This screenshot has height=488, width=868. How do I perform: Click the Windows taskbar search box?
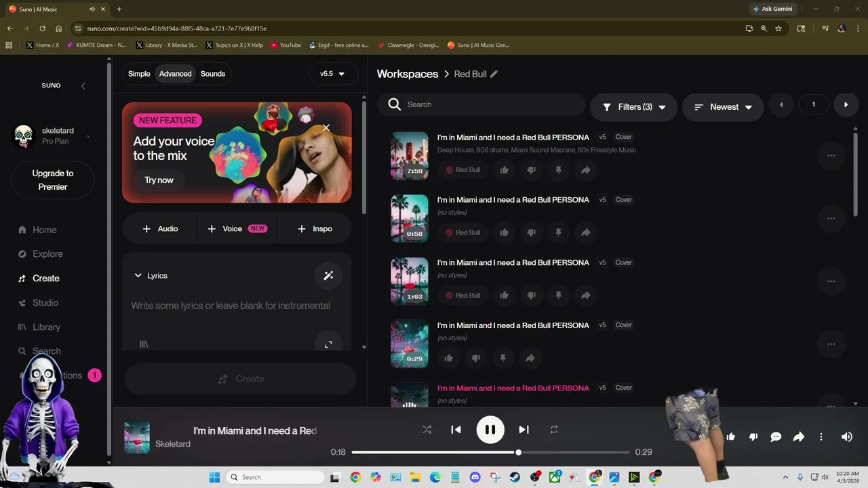[x=275, y=477]
